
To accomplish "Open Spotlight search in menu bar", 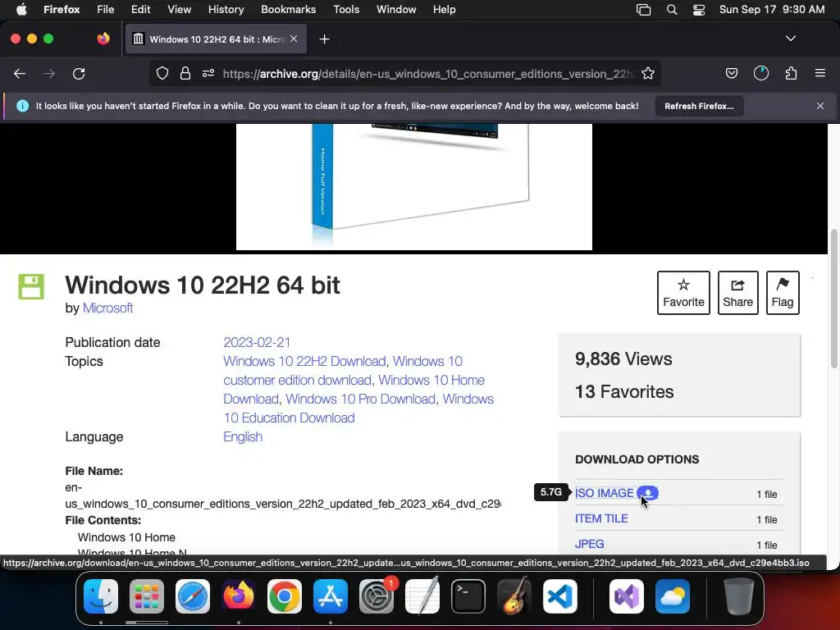I will coord(672,9).
